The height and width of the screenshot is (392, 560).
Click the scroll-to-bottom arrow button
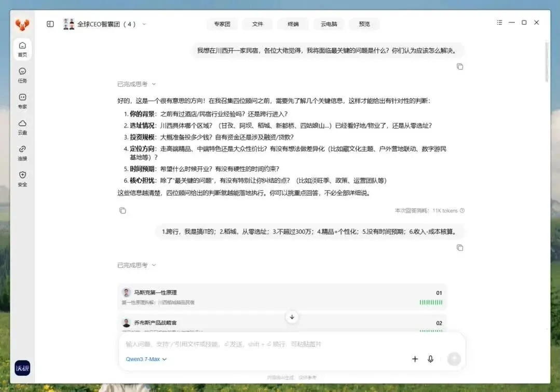[292, 317]
